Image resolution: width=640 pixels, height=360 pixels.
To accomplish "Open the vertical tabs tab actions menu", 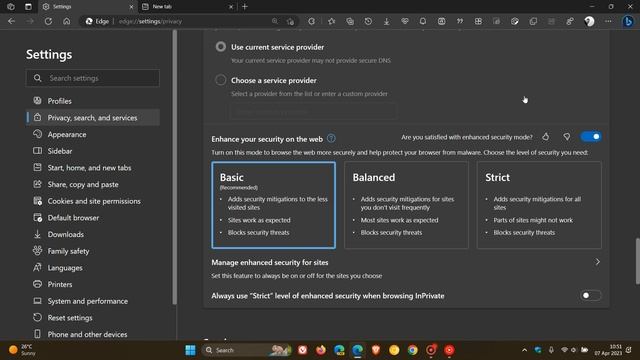I will coord(28,7).
